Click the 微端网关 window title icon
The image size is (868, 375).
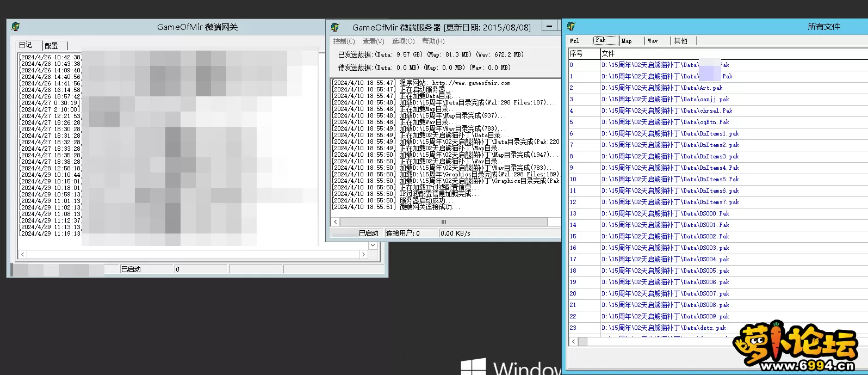15,27
